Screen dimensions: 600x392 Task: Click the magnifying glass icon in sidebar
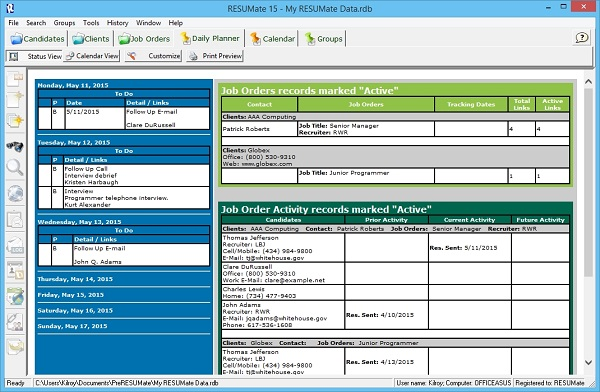[x=15, y=168]
